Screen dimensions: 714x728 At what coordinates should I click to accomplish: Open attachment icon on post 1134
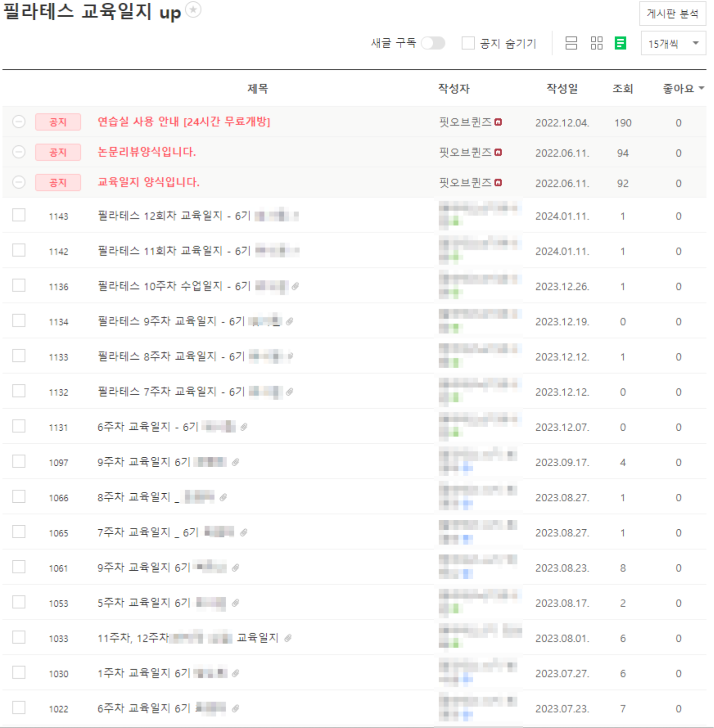(x=290, y=321)
